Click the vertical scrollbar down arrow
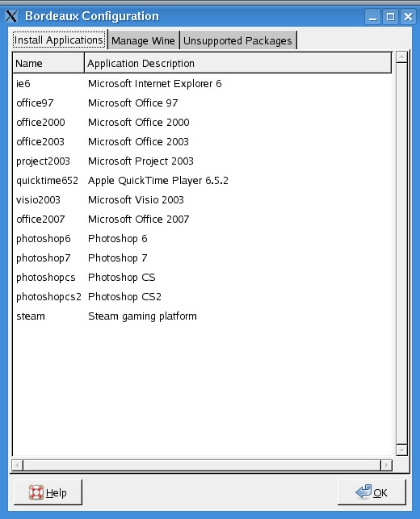Screen dimensions: 420x519 401,450
